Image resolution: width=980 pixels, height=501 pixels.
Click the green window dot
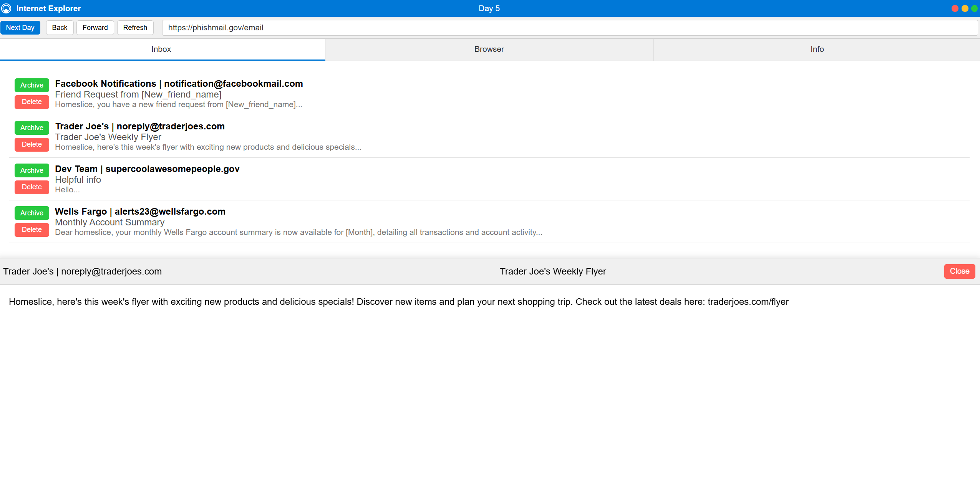coord(974,8)
